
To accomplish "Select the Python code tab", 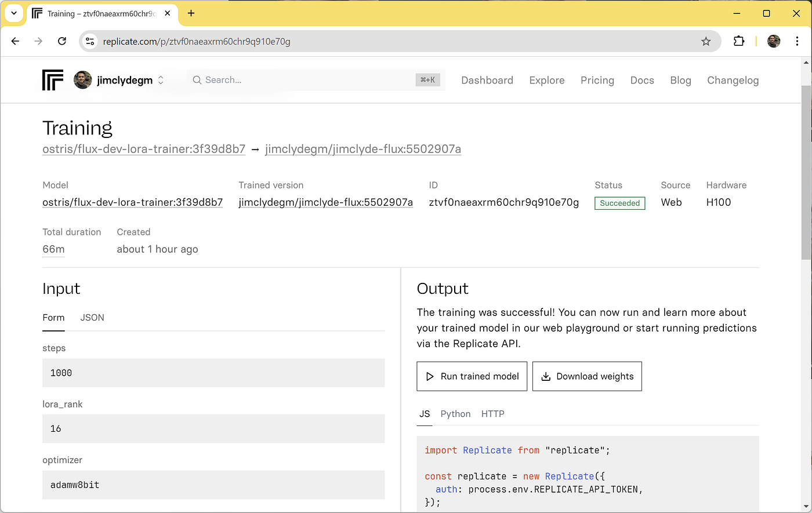I will 455,414.
